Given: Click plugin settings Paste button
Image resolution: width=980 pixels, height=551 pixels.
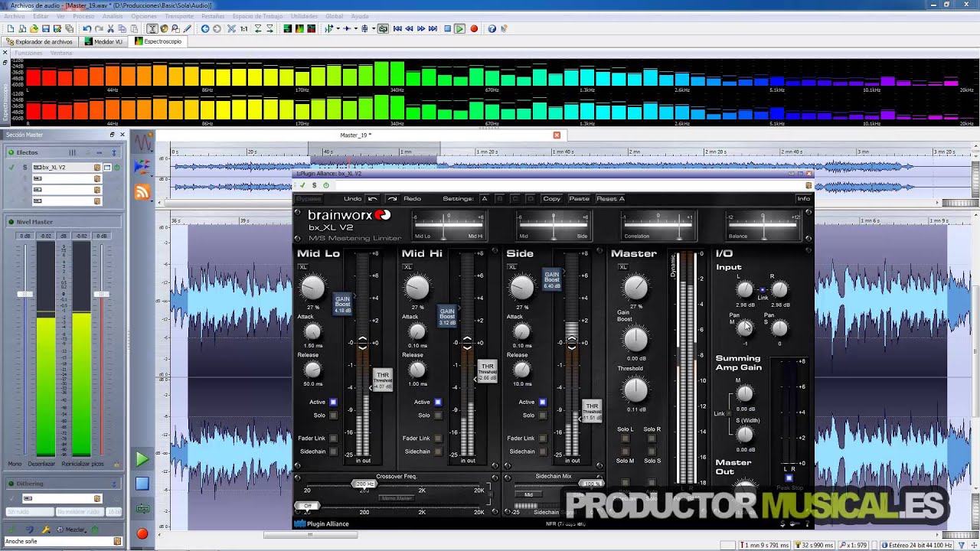Looking at the screenshot, I should [580, 198].
